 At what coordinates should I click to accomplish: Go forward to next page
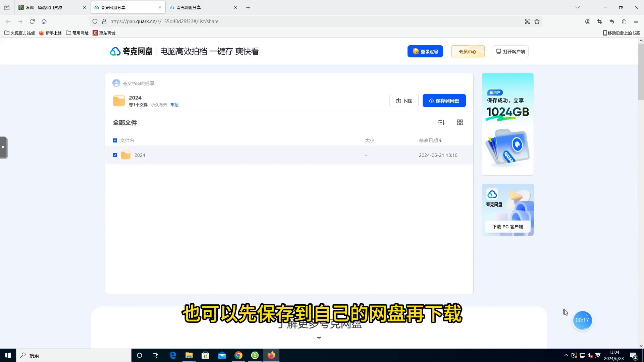(20, 21)
